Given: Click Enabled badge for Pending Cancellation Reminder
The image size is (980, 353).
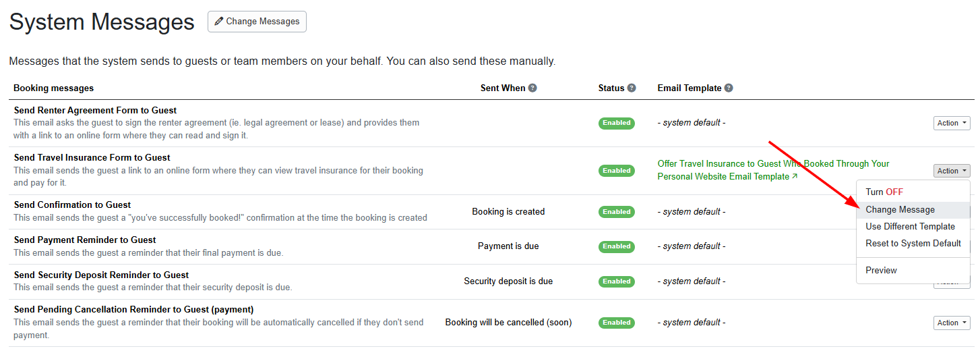Looking at the screenshot, I should coord(617,323).
